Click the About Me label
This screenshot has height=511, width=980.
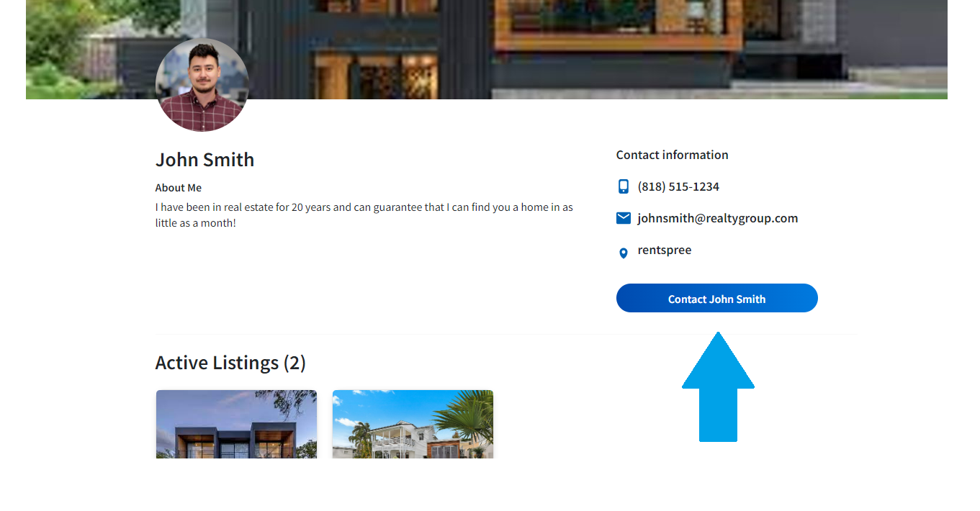coord(179,188)
